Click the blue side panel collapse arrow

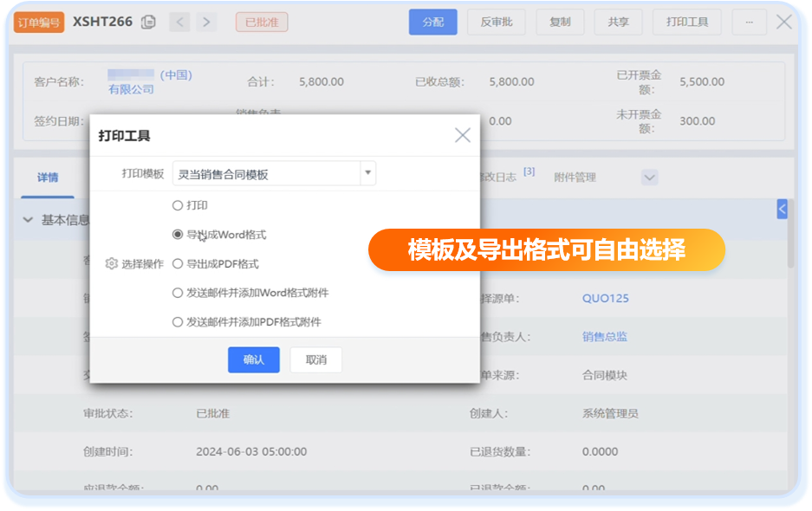[782, 209]
